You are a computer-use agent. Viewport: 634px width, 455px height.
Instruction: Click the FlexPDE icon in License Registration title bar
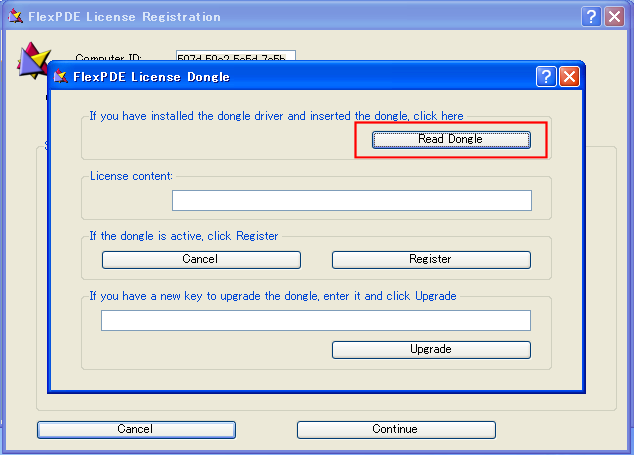(x=15, y=17)
